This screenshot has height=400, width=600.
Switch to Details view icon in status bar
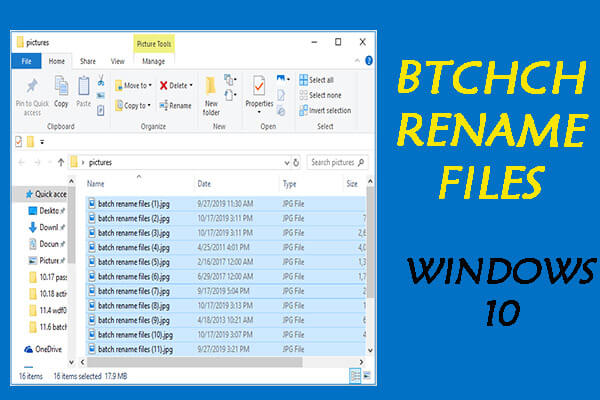(x=355, y=376)
